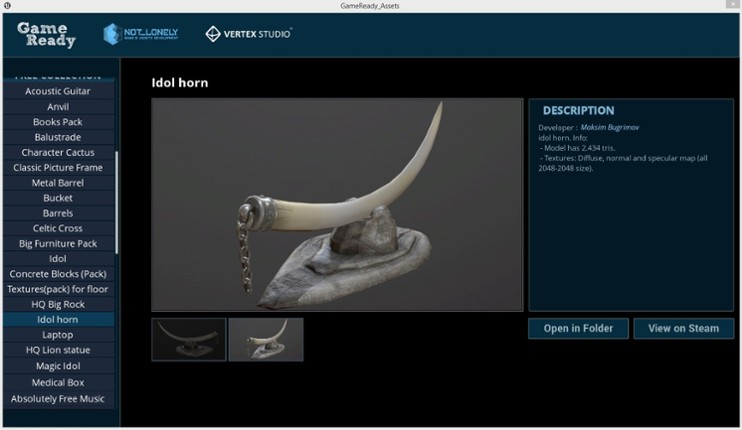Screen dimensions: 742x430
Task: Choose Metal Barrel from the list
Action: 57,183
